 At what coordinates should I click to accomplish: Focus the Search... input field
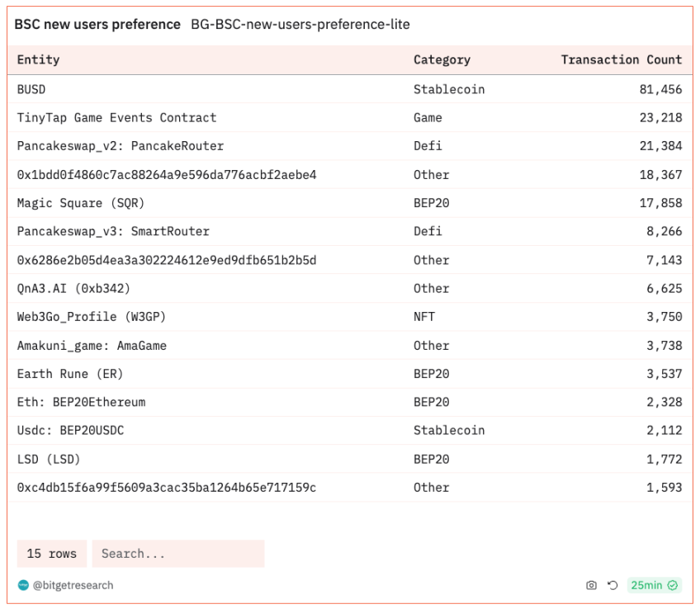tap(177, 554)
